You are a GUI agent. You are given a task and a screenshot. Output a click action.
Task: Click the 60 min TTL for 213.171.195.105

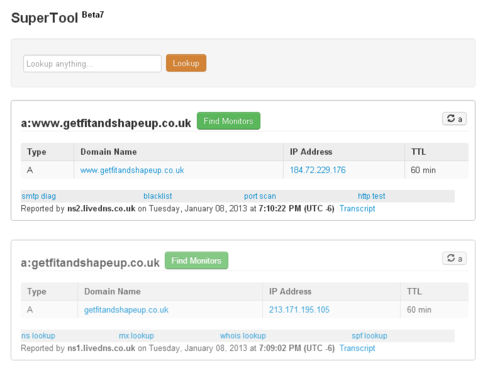[x=419, y=310]
